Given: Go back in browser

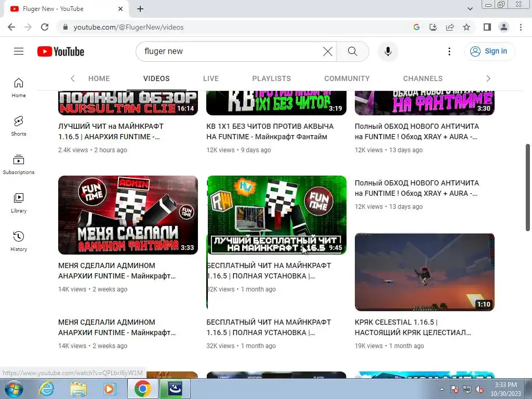Looking at the screenshot, I should click(11, 27).
